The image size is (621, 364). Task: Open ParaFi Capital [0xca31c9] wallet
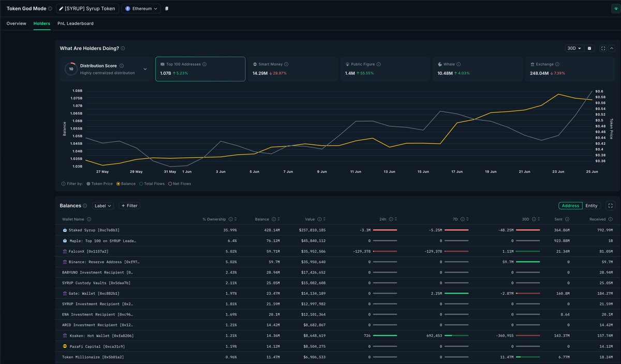click(x=97, y=346)
